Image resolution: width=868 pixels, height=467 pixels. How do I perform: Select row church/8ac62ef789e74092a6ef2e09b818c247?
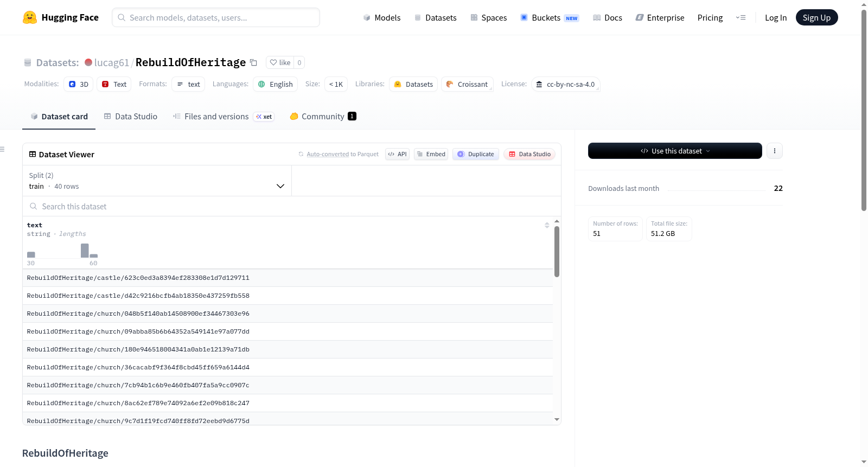[288, 403]
